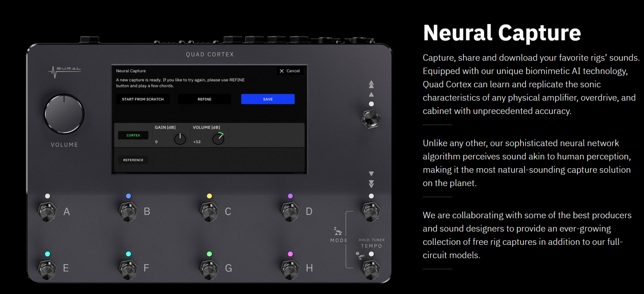Save the neural capture
This screenshot has height=294, width=644.
(x=268, y=99)
